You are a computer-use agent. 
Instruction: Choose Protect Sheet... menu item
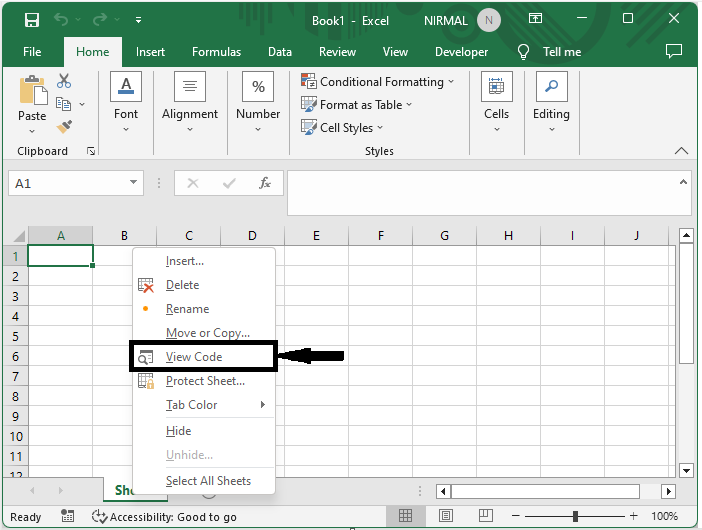(x=204, y=381)
